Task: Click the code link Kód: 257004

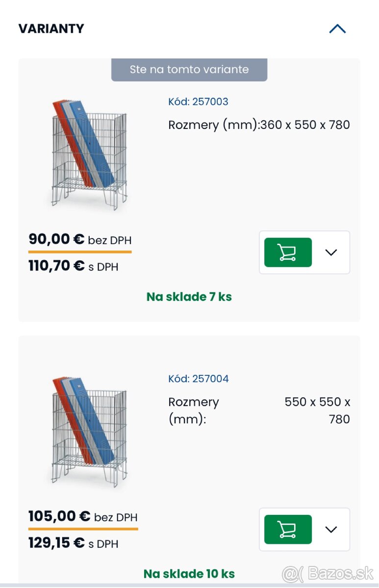Action: coord(198,379)
